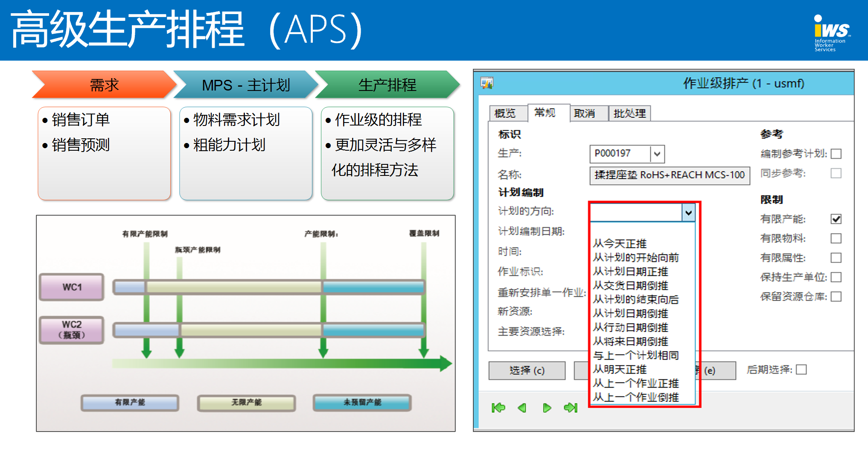Go to first record navigation arrow
This screenshot has height=476, width=868.
[x=498, y=408]
